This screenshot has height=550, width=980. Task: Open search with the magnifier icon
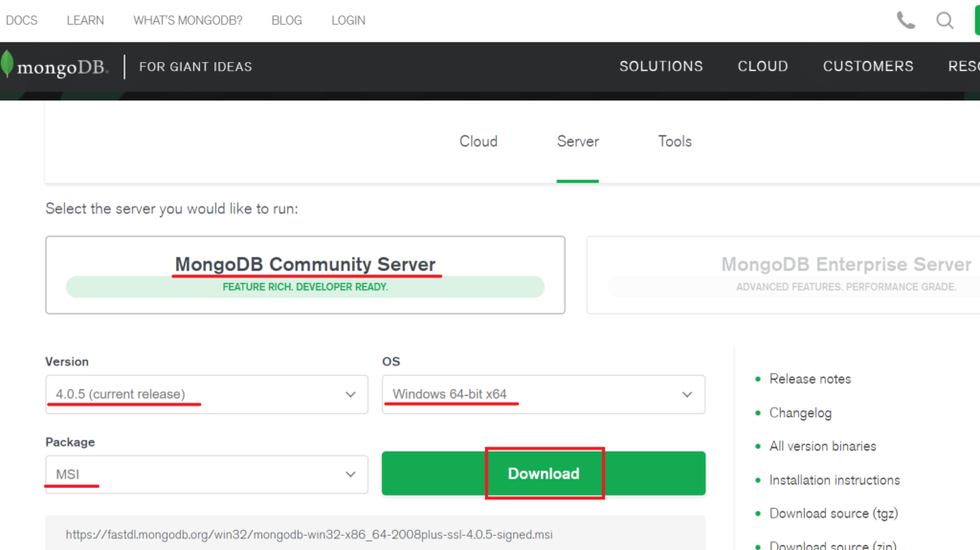coord(945,20)
